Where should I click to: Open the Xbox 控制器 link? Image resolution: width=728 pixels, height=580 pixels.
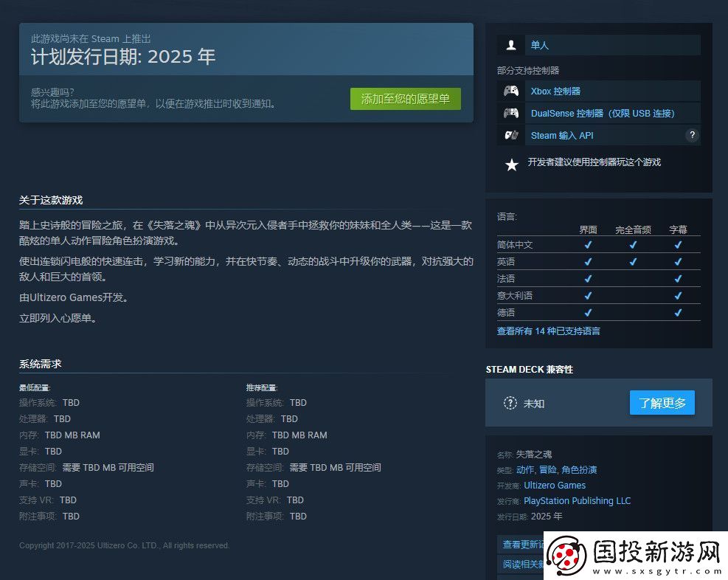pyautogui.click(x=555, y=91)
